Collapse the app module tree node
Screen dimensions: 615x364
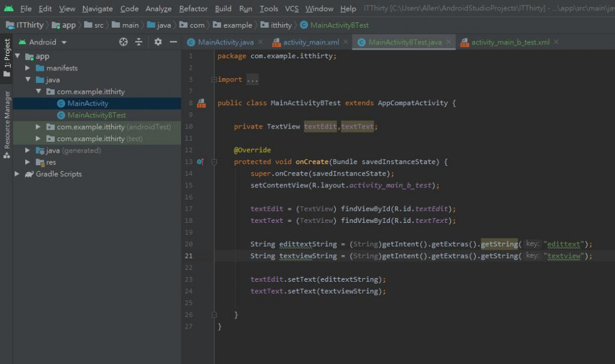[x=17, y=56]
